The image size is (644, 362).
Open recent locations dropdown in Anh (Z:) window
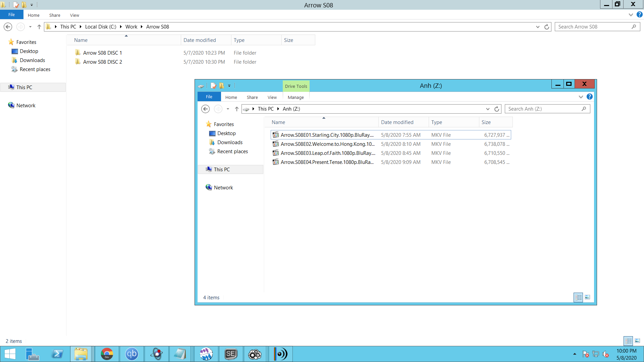pyautogui.click(x=228, y=109)
